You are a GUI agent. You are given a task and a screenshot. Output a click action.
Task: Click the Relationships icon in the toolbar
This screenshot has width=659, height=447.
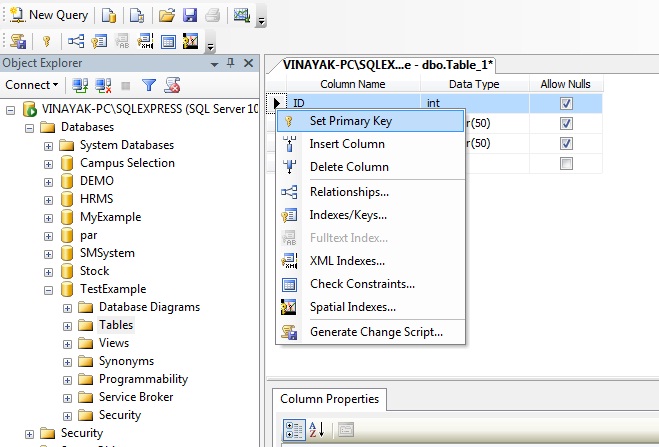75,42
